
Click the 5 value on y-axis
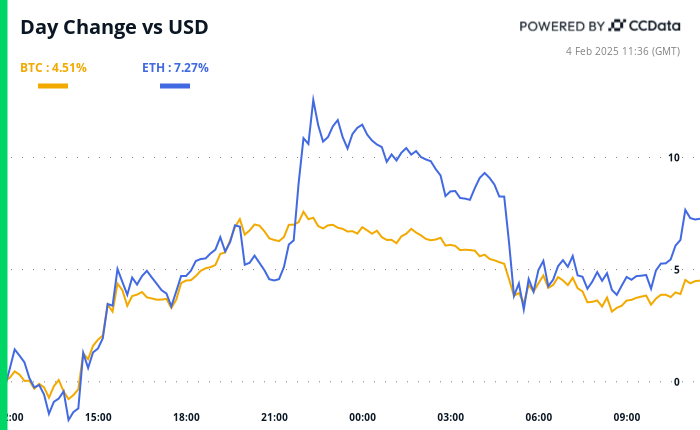pos(677,269)
